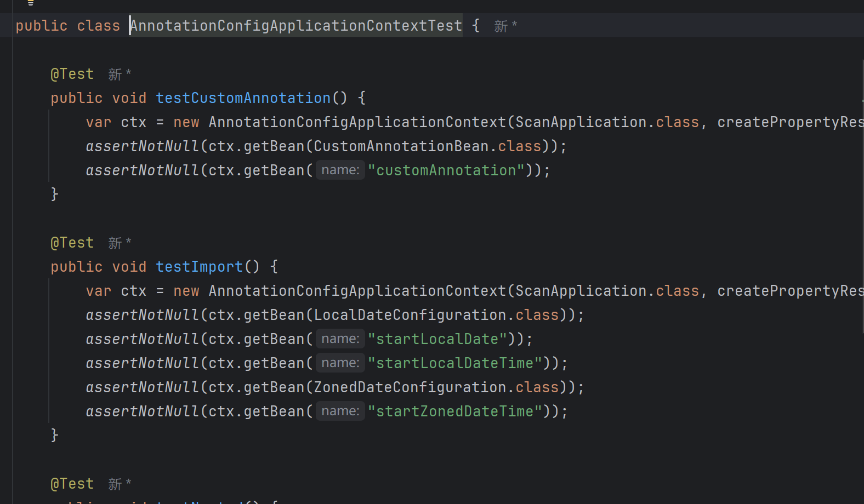This screenshot has width=864, height=504.
Task: Click the 'public' keyword of testImport
Action: click(x=77, y=267)
